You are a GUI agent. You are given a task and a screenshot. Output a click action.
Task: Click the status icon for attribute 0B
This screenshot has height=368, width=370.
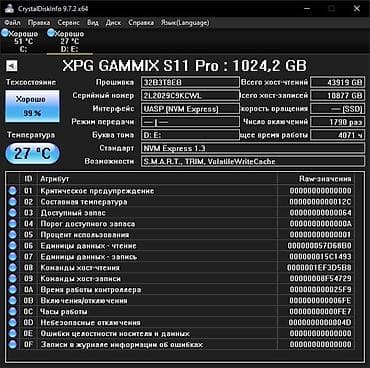coord(13,301)
